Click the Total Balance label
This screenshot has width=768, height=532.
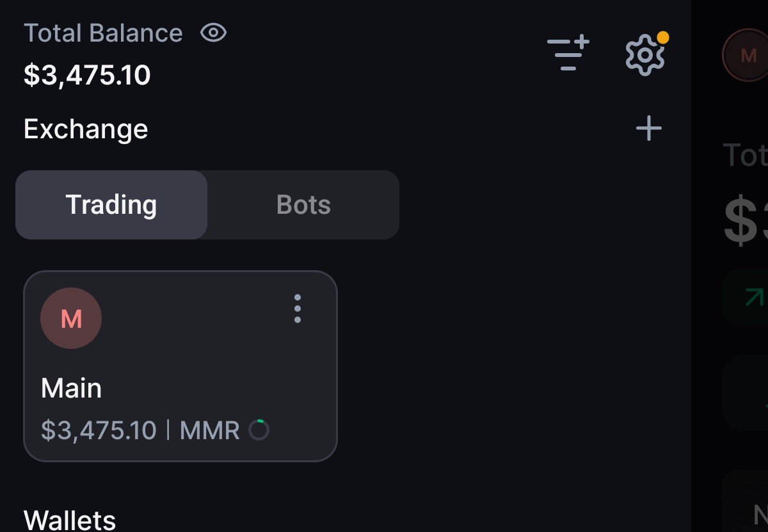pyautogui.click(x=103, y=33)
